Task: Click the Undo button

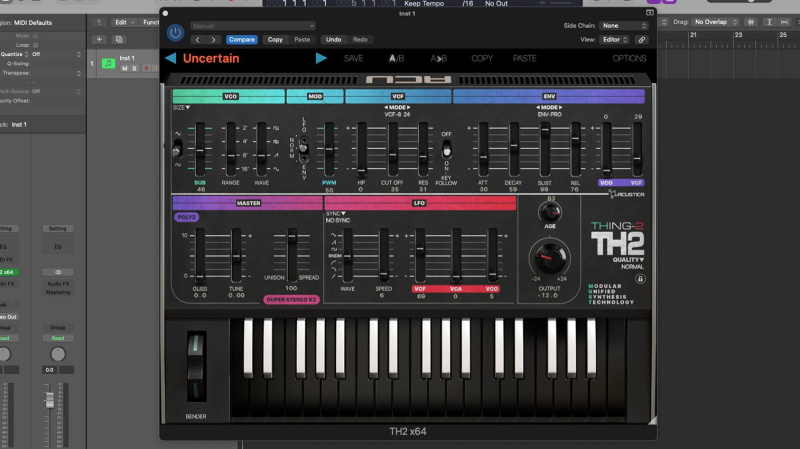Action: tap(333, 39)
